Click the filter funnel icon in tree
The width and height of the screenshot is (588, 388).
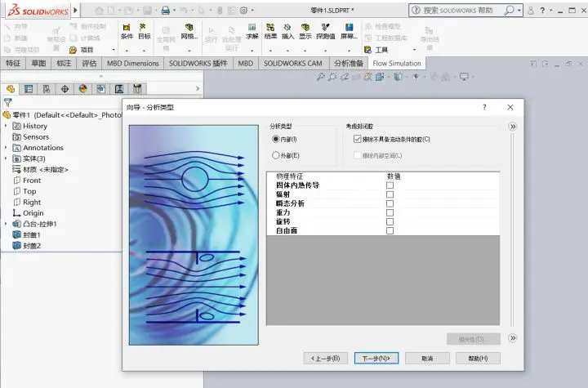pyautogui.click(x=8, y=102)
